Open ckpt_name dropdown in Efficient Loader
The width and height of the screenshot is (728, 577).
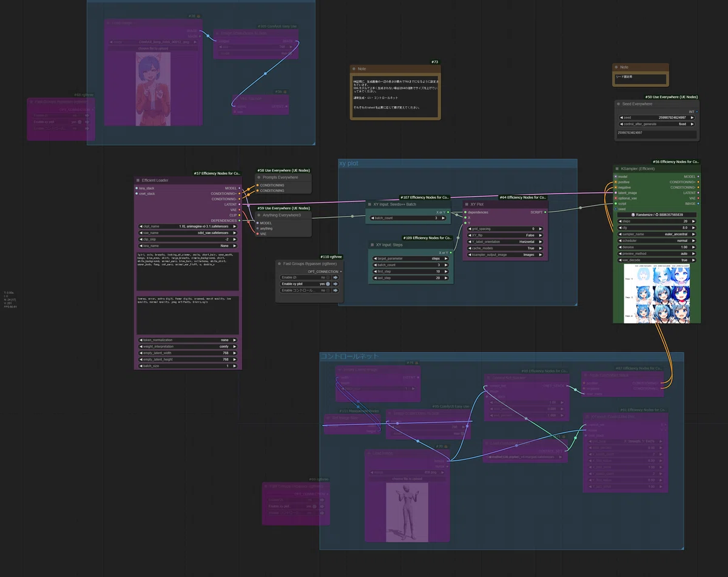click(187, 226)
